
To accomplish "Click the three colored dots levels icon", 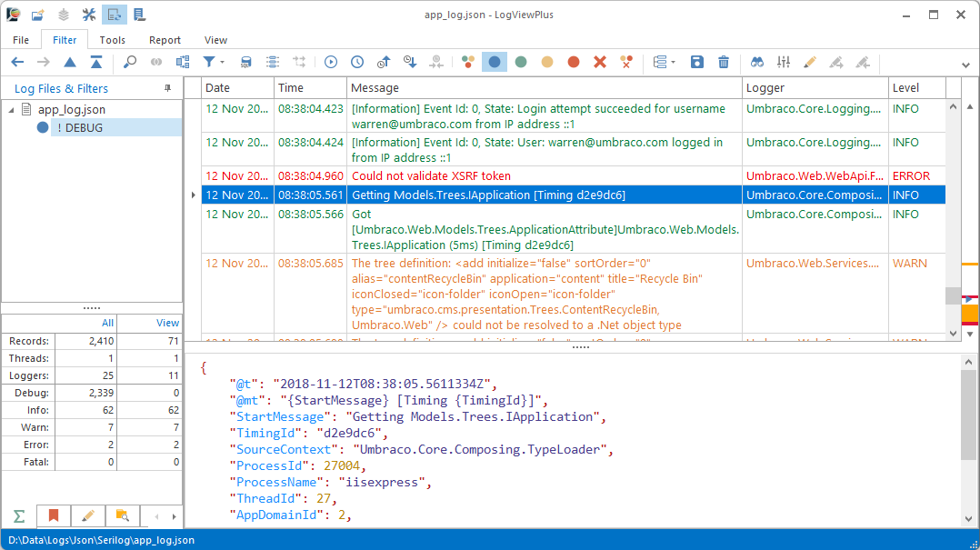I will click(x=468, y=62).
